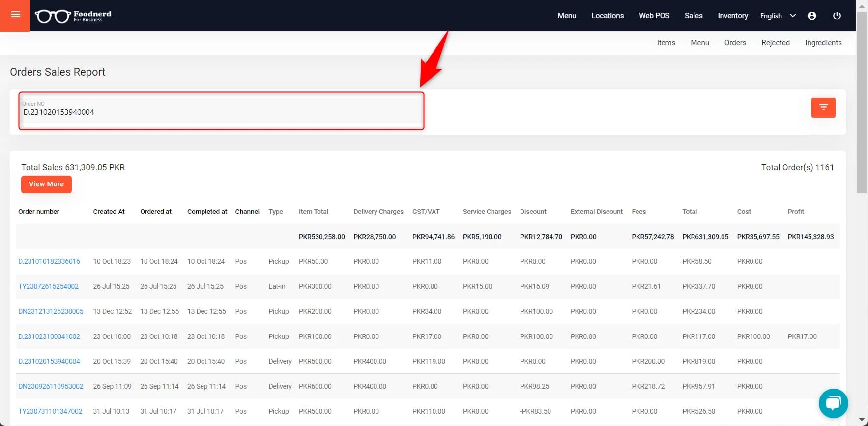Click the PKR957.91 total cell

(698, 386)
